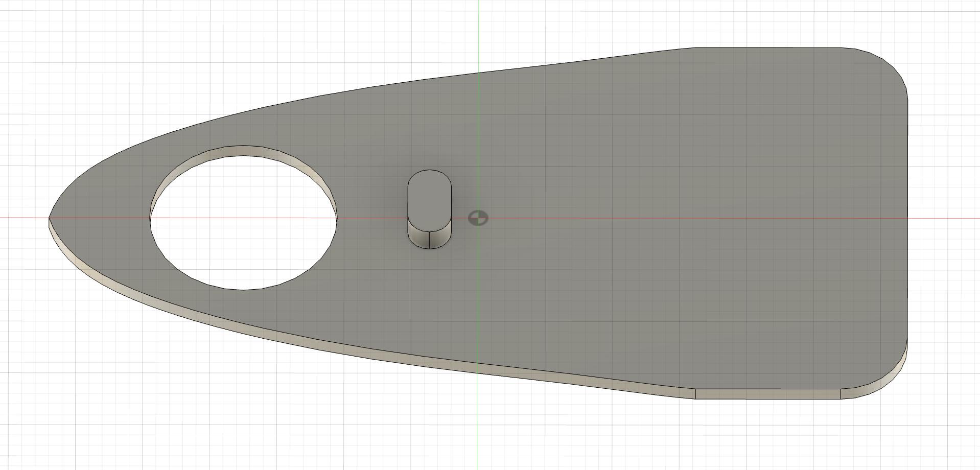Select the front side wall of the oblong peg
The image size is (980, 470).
(430, 239)
